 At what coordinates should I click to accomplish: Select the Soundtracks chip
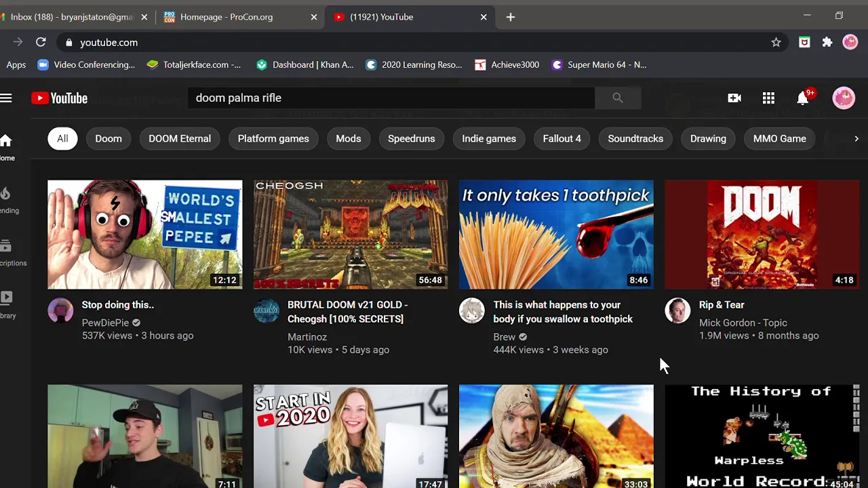click(x=635, y=139)
